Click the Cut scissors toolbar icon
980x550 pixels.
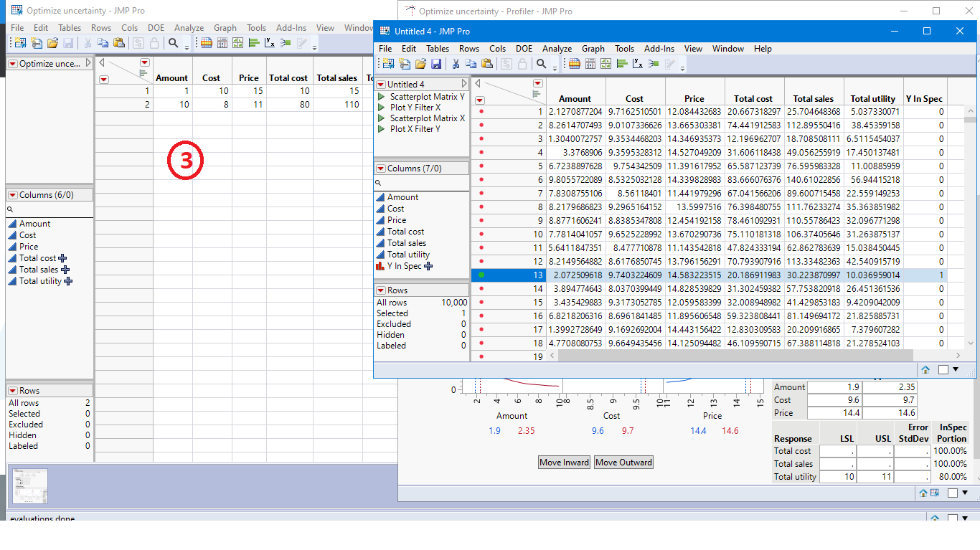[456, 64]
